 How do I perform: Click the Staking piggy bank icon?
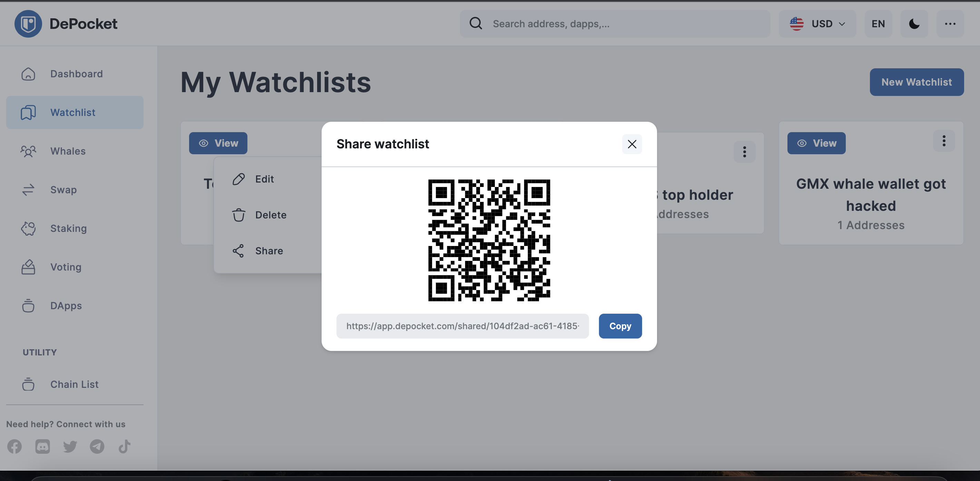28,228
